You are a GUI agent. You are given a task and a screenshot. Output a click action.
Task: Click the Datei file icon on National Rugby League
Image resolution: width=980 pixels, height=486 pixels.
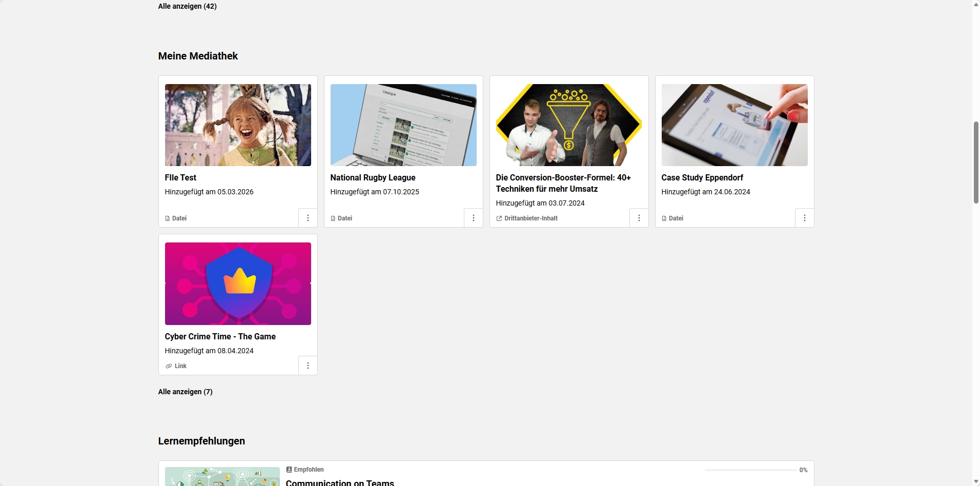[x=333, y=218]
